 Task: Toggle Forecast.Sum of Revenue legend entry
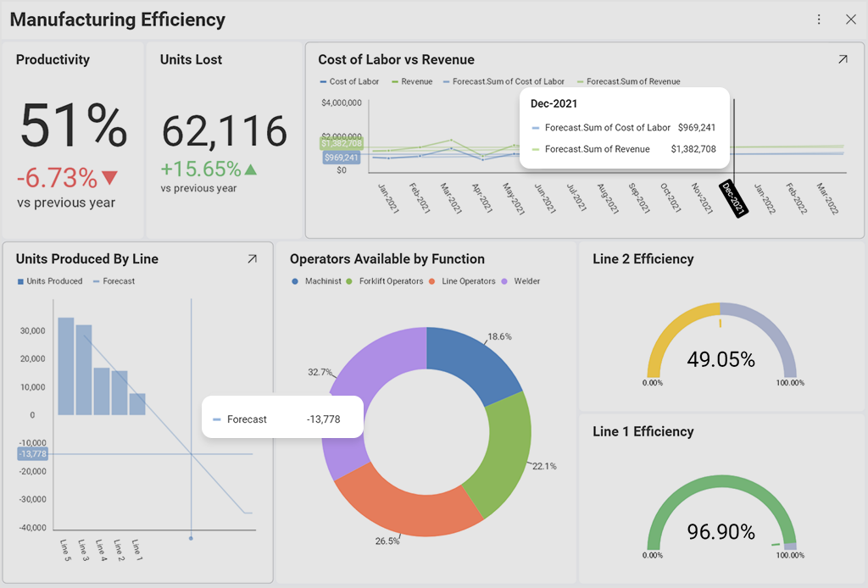(632, 82)
